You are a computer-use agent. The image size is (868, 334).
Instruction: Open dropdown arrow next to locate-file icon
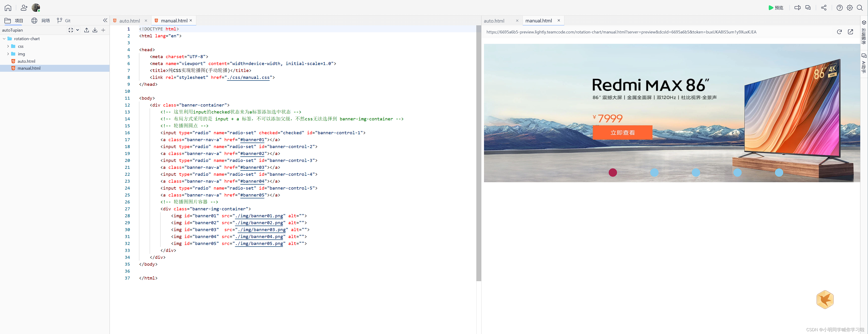click(x=78, y=30)
